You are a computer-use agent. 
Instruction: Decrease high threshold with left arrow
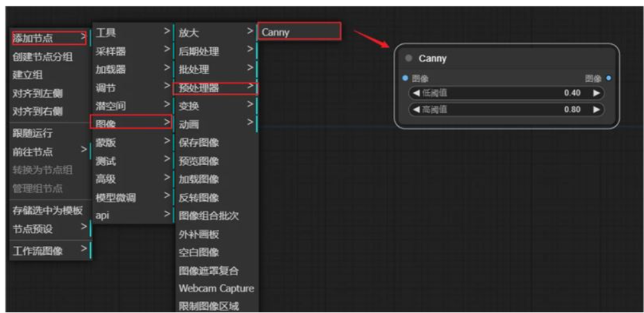[416, 109]
